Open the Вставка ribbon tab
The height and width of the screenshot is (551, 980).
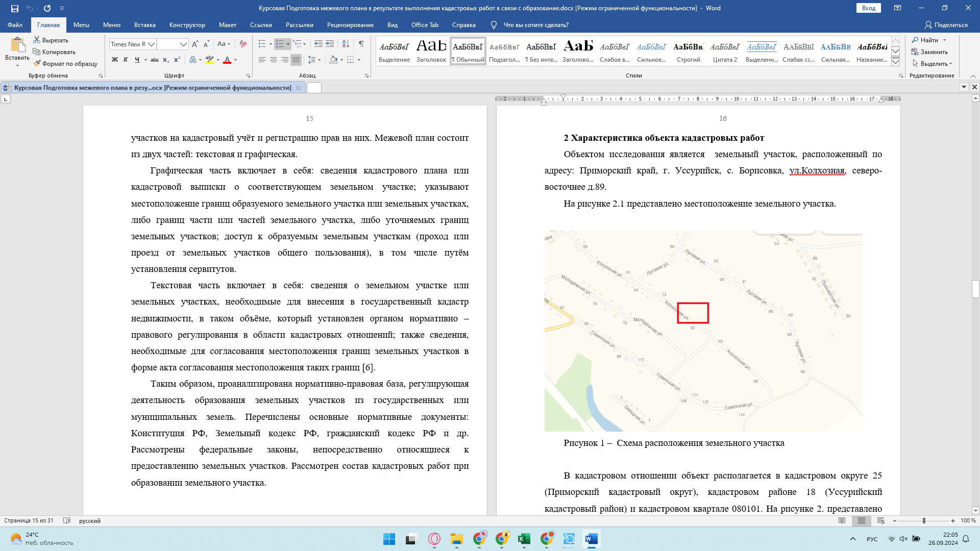pyautogui.click(x=145, y=25)
